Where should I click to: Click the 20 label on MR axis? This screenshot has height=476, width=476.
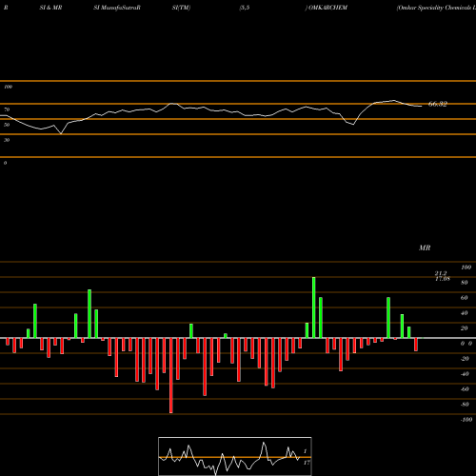(465, 328)
